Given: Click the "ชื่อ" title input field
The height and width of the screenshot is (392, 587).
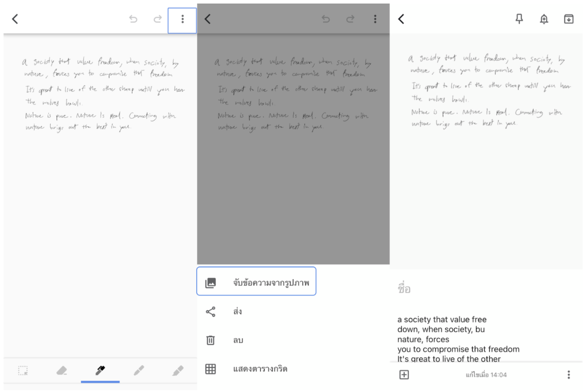Looking at the screenshot, I should click(485, 289).
